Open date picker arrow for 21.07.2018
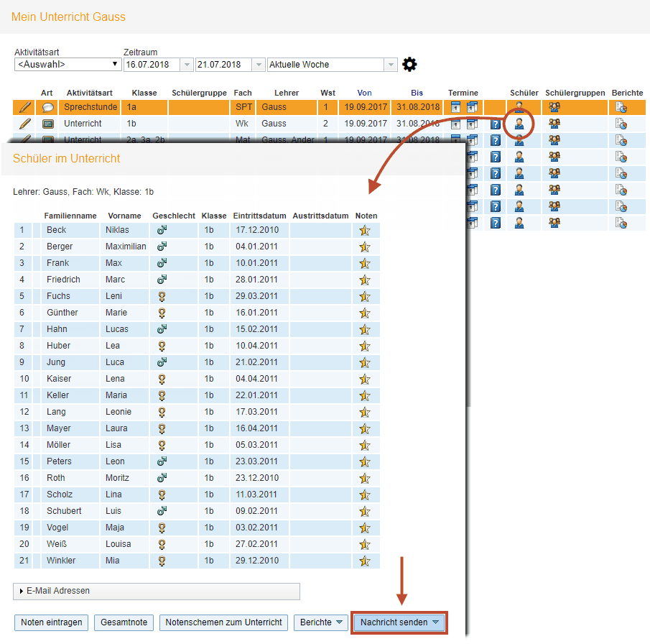The width and height of the screenshot is (650, 644). 259,64
